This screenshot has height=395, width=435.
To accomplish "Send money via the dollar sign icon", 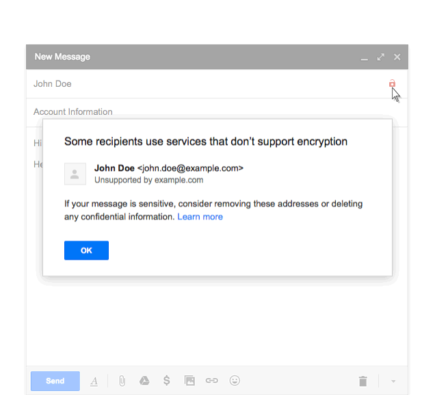I will pyautogui.click(x=167, y=380).
